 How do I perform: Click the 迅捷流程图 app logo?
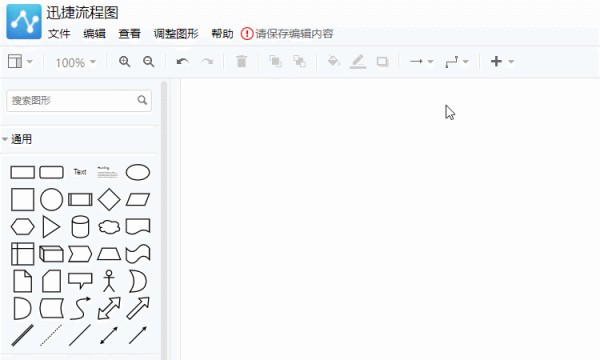coord(24,21)
